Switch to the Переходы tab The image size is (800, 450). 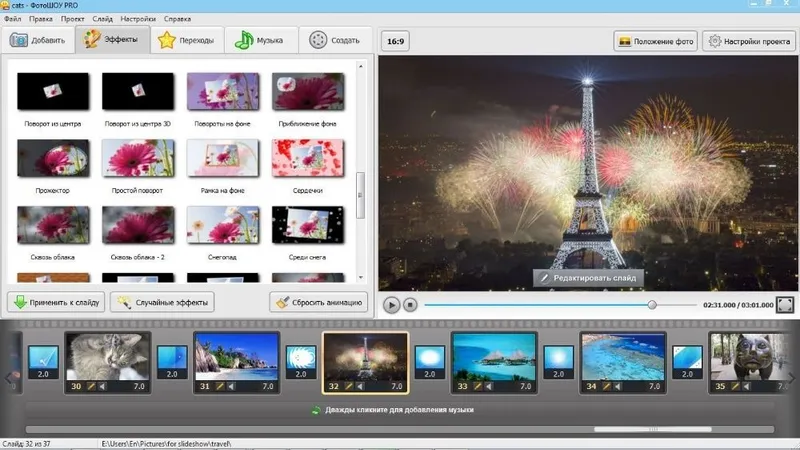tap(187, 40)
